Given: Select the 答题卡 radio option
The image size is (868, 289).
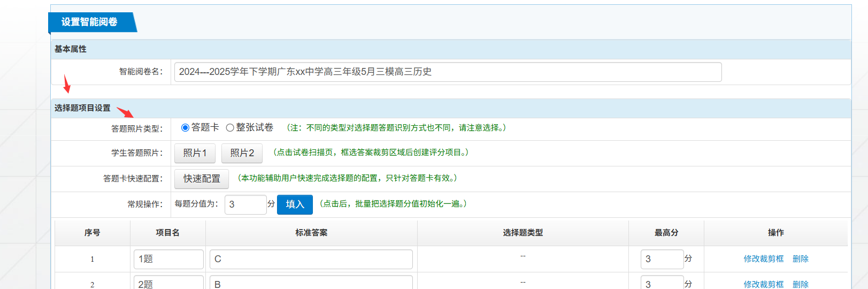Looking at the screenshot, I should click(185, 128).
